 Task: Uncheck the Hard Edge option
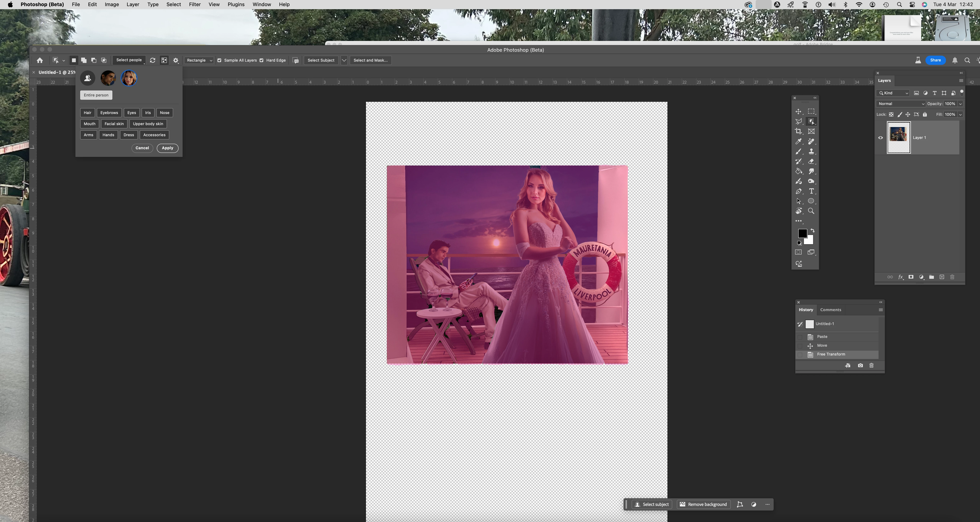pos(261,60)
